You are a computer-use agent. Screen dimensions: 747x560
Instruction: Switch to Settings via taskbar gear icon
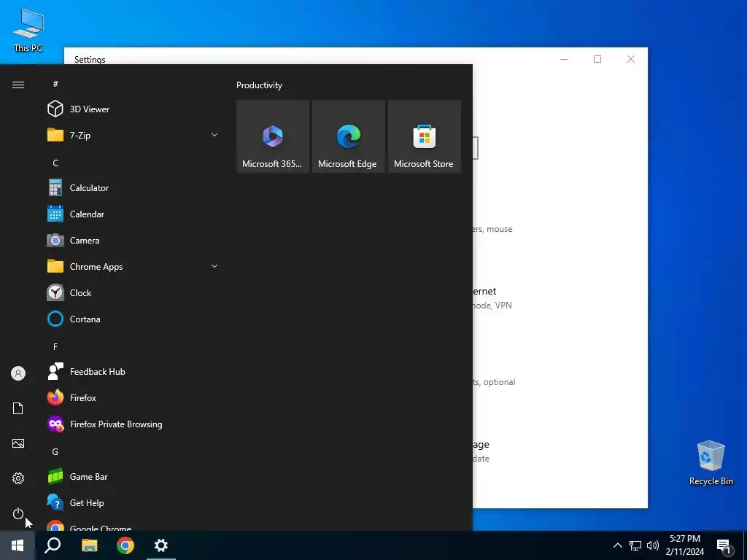point(161,545)
